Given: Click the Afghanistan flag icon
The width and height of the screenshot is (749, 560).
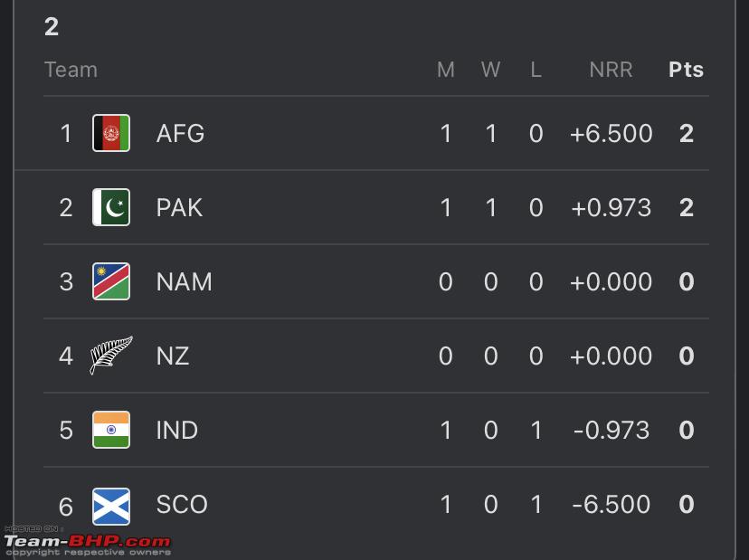Looking at the screenshot, I should point(111,133).
